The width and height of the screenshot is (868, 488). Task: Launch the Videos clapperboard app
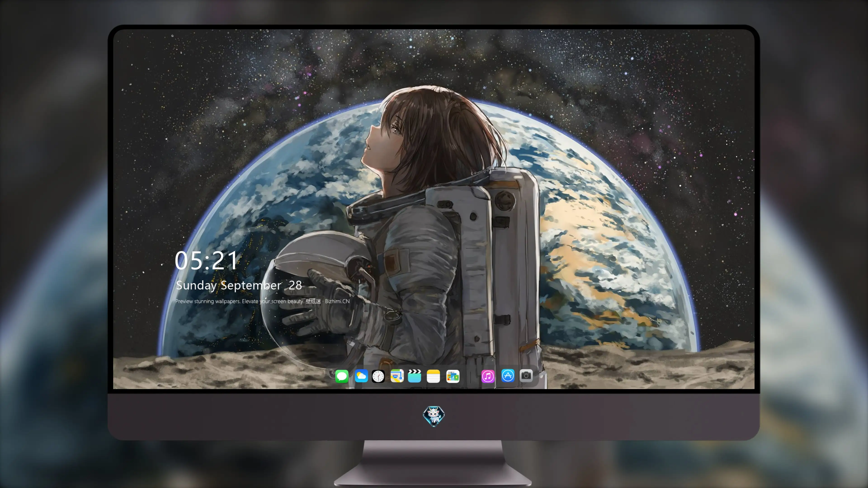(x=415, y=376)
